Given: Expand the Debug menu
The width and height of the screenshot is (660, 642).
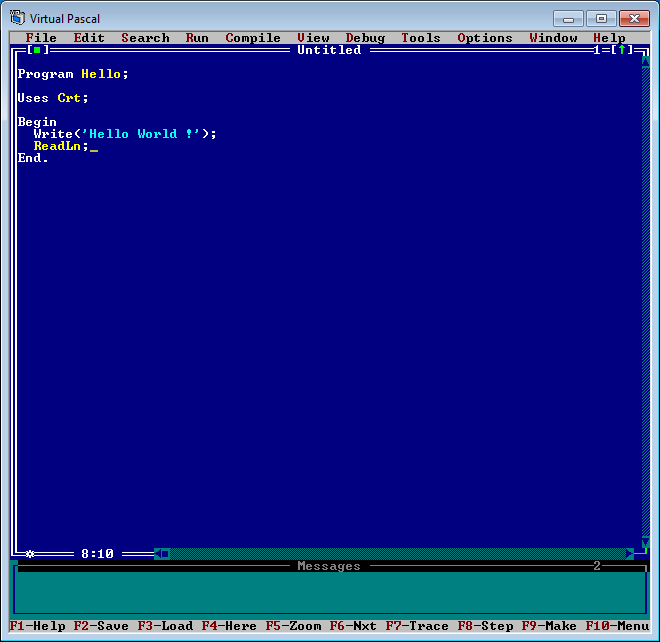Looking at the screenshot, I should pyautogui.click(x=365, y=38).
